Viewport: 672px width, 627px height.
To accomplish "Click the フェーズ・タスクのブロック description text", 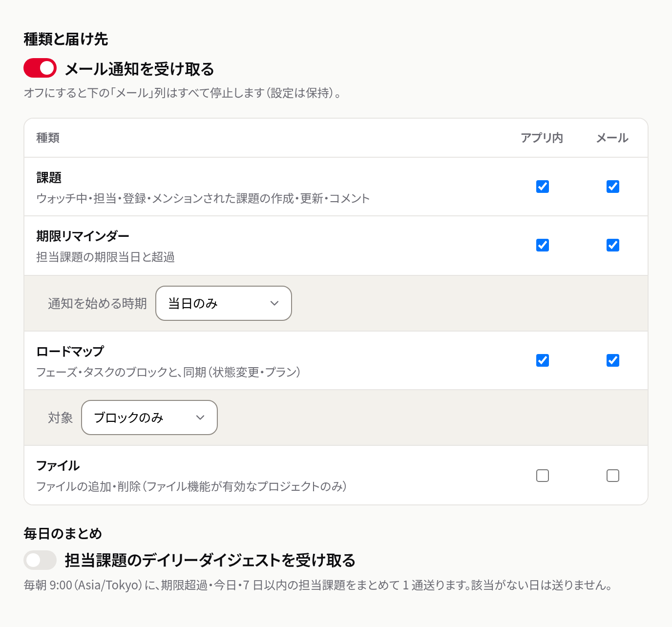I will coord(168,372).
